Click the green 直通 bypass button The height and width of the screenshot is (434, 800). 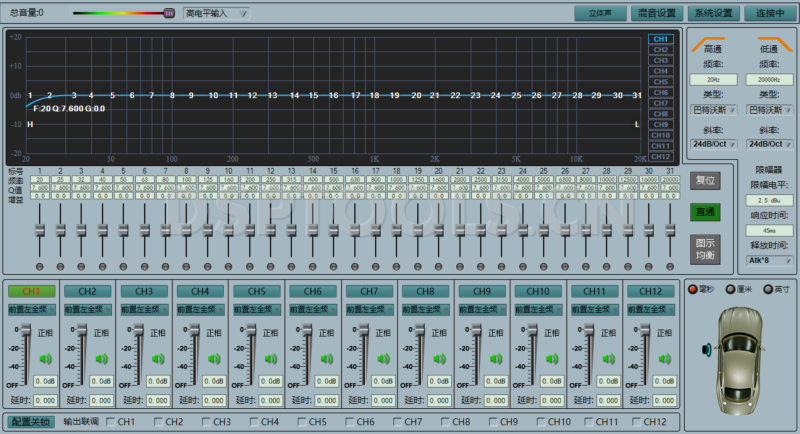[704, 212]
